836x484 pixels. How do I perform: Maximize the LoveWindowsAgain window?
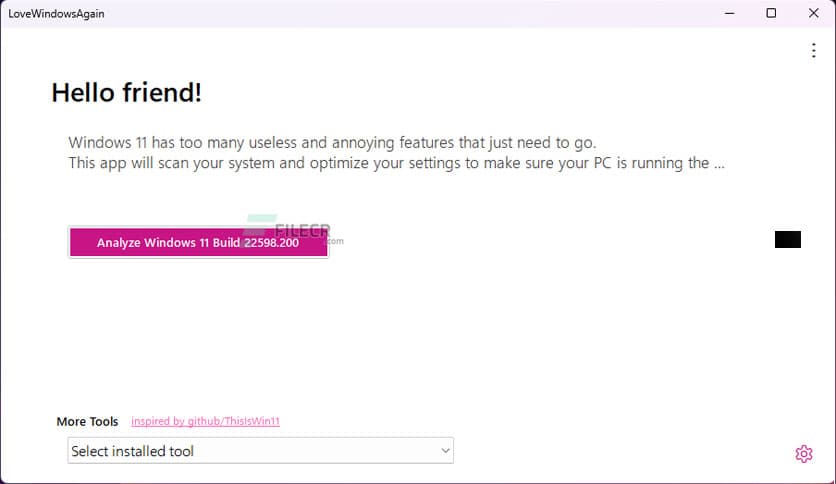[771, 13]
